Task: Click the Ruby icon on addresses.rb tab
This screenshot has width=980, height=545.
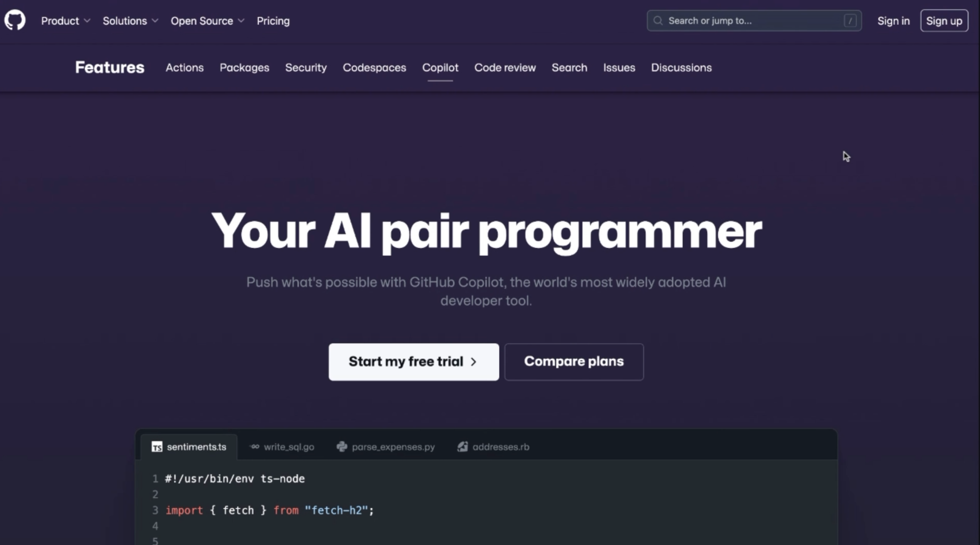Action: coord(462,447)
